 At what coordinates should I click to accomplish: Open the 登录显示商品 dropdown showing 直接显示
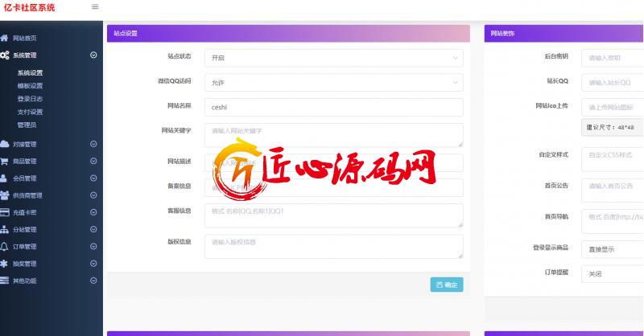[x=613, y=249]
